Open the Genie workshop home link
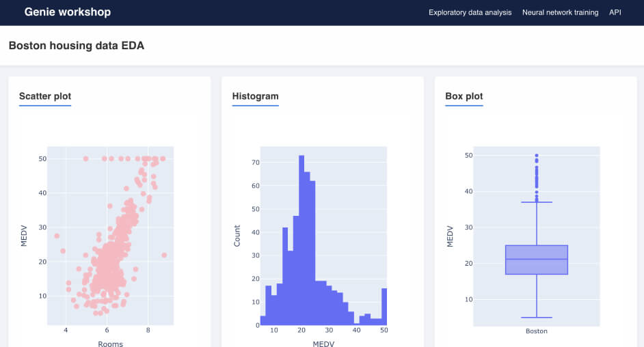Screen dimensions: 644x347 pos(67,12)
